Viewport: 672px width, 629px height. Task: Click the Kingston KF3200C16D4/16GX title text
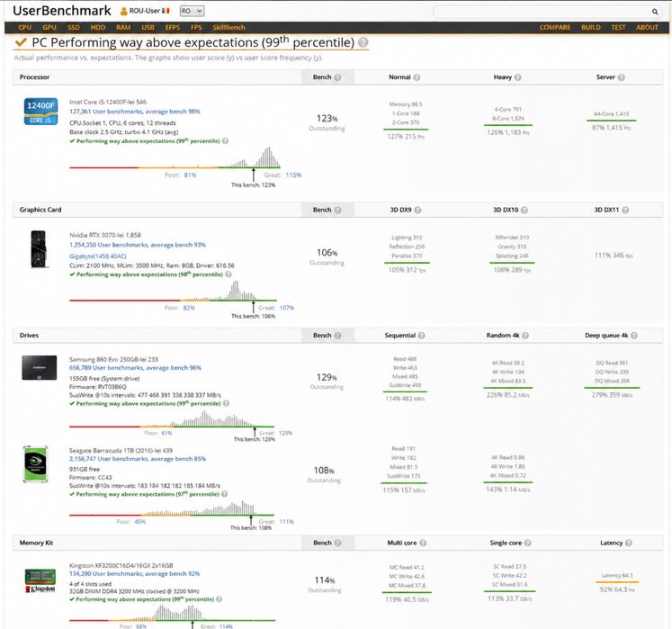click(121, 565)
